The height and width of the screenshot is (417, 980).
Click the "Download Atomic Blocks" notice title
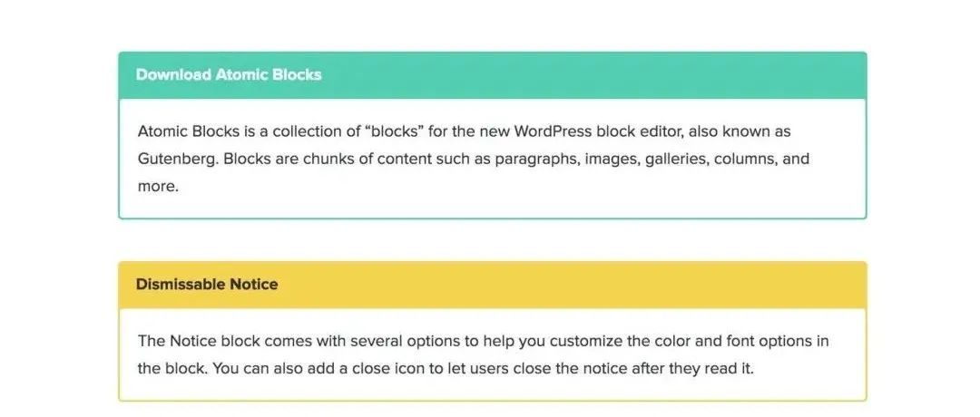click(x=229, y=74)
